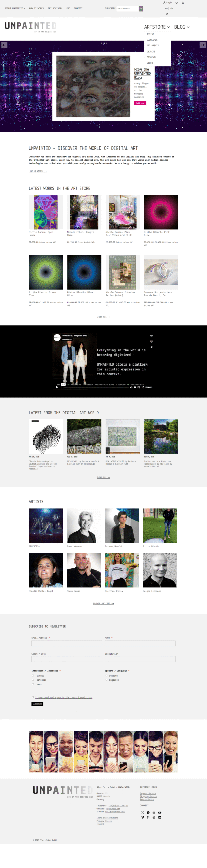
Task: Check the Events interest checkbox
Action: click(x=33, y=675)
